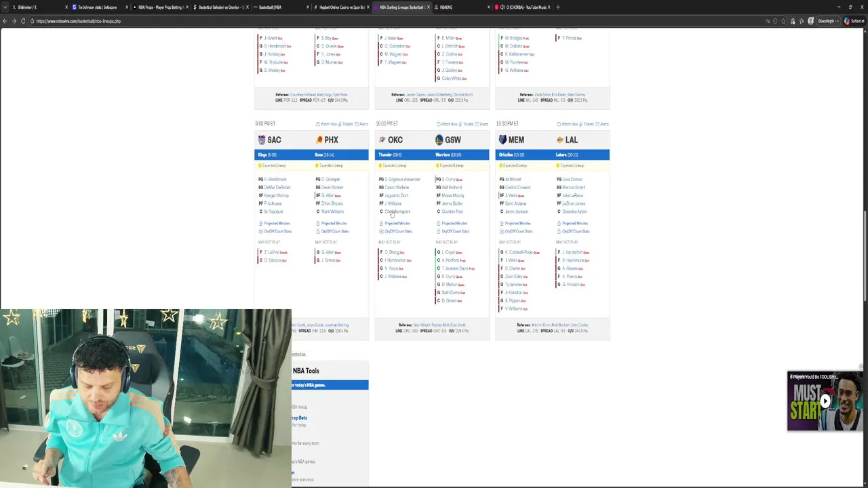
Task: Reload the current page
Action: click(22, 21)
